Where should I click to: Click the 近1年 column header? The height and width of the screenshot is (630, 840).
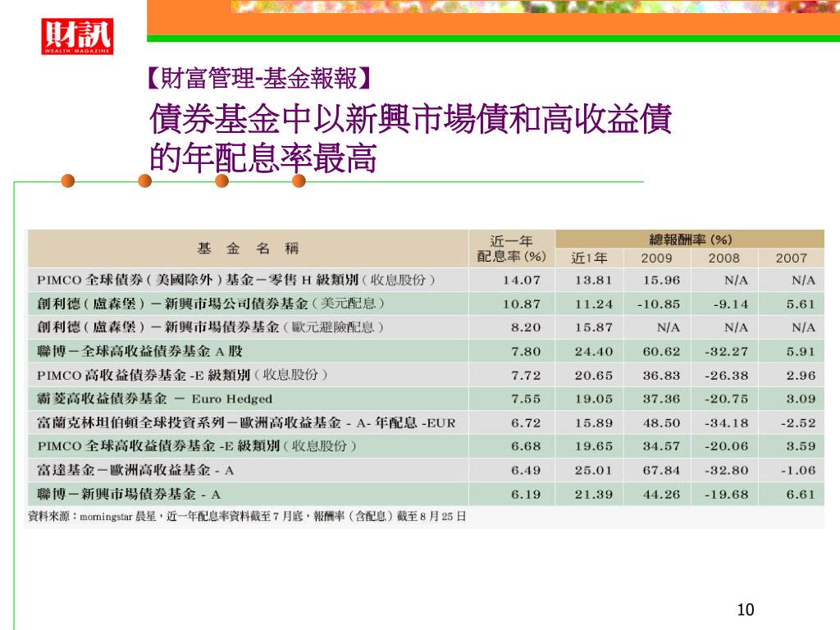pyautogui.click(x=589, y=258)
